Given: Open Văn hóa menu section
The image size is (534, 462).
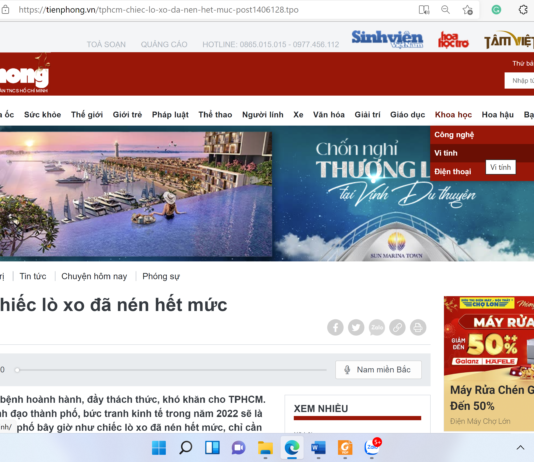Looking at the screenshot, I should 329,115.
